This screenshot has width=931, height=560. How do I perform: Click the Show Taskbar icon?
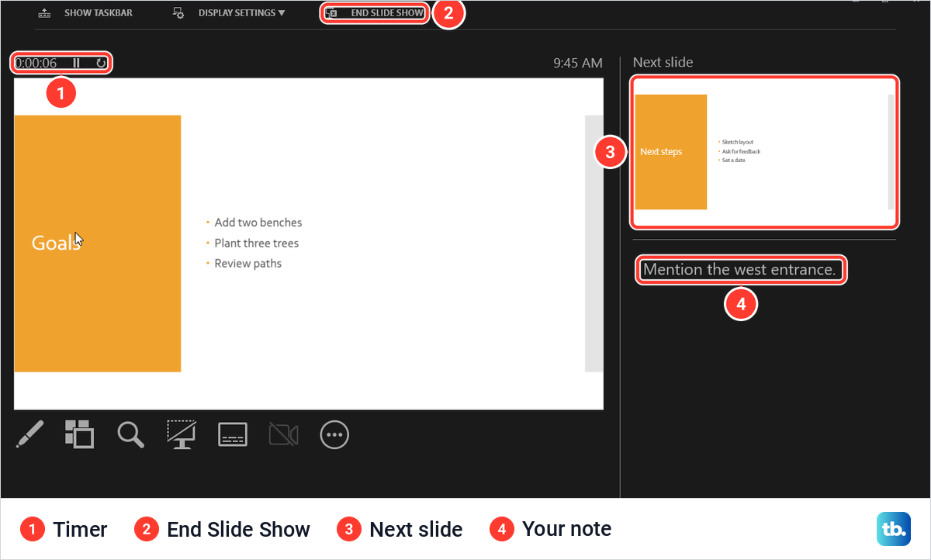[44, 13]
